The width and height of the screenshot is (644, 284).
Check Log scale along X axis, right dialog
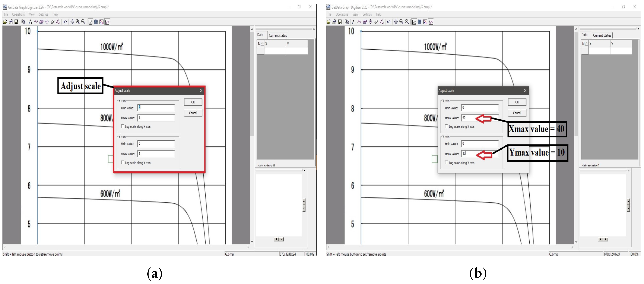446,126
